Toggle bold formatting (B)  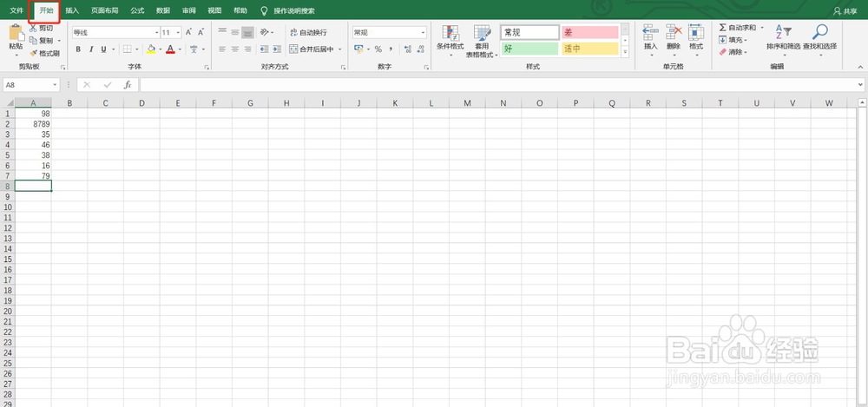(78, 49)
